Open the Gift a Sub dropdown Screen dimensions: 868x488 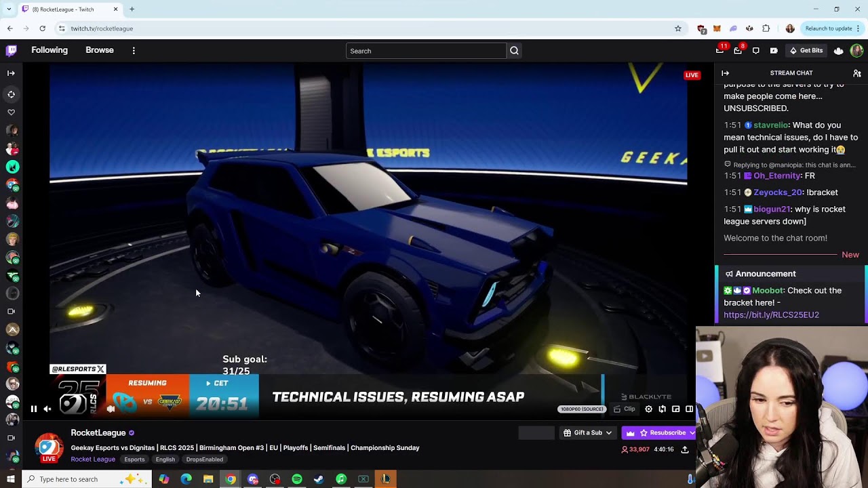(x=588, y=432)
